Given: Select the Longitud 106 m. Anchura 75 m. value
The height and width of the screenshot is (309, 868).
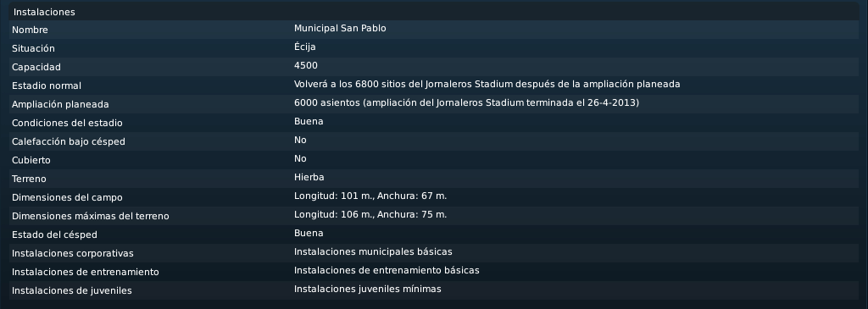Looking at the screenshot, I should (370, 214).
